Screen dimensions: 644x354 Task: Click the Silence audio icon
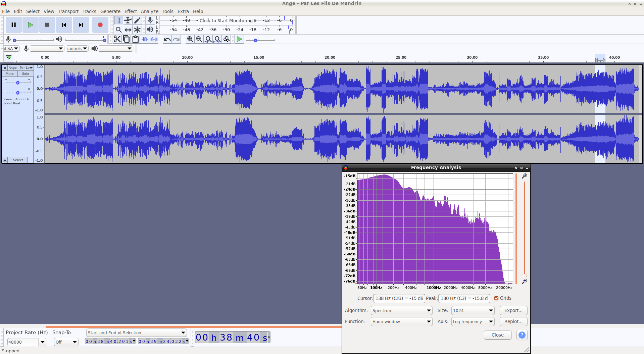[x=154, y=39]
